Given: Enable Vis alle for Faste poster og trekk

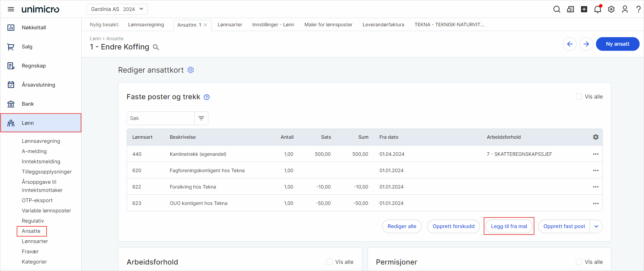Looking at the screenshot, I should (x=579, y=97).
